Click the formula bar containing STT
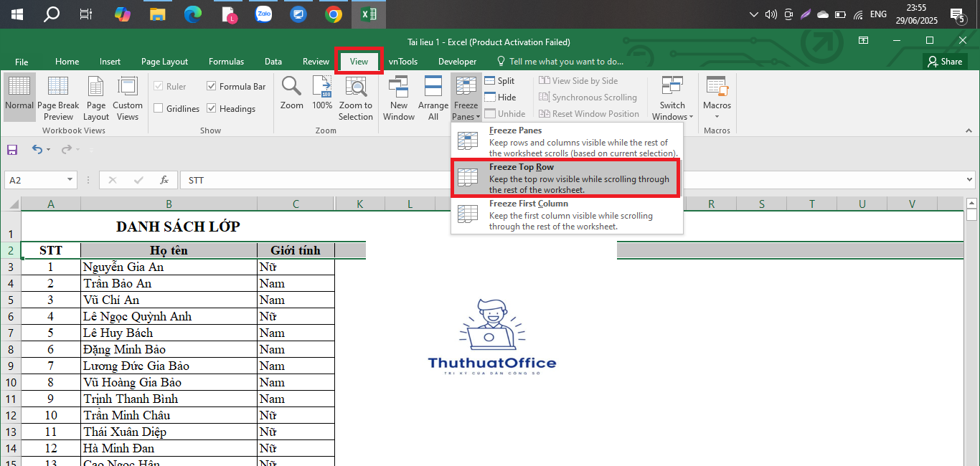Viewport: 980px width, 466px height. click(572, 180)
